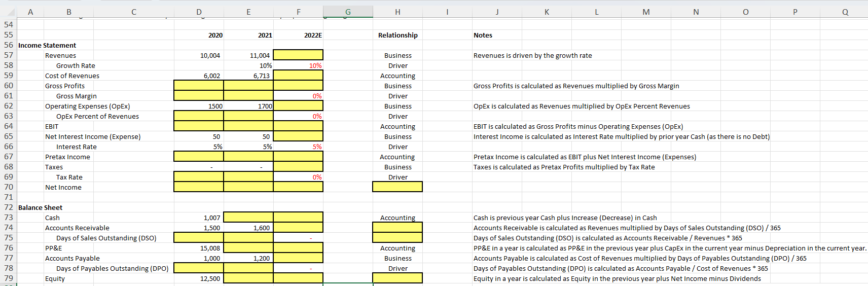The width and height of the screenshot is (868, 286).
Task: Select 2021 Revenues value 11,004
Action: pyautogui.click(x=260, y=55)
